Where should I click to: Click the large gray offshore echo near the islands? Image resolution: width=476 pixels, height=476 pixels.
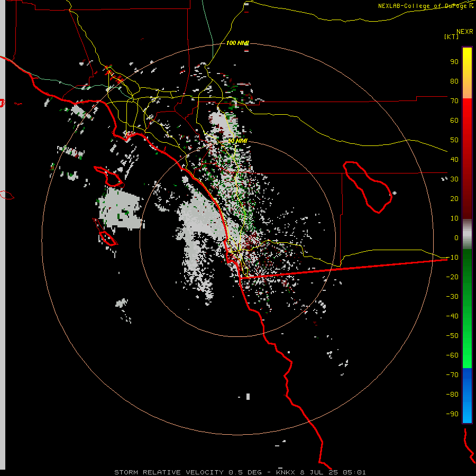(120, 208)
